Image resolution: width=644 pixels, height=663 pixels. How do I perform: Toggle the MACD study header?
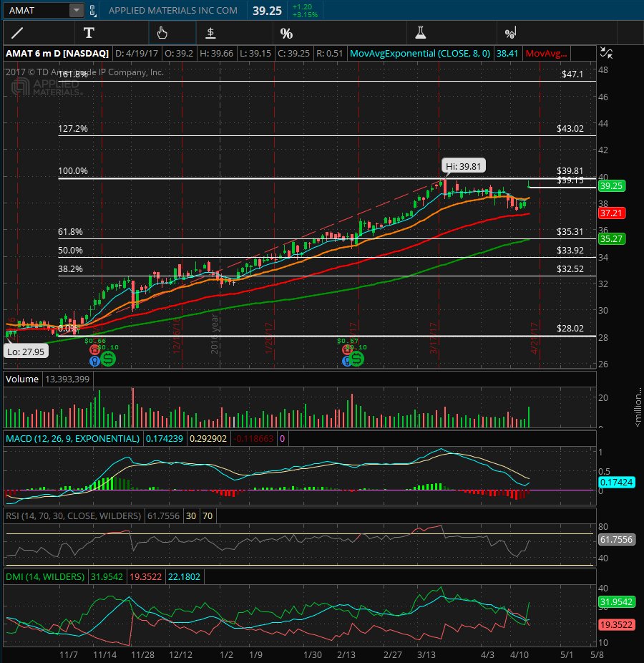[72, 438]
